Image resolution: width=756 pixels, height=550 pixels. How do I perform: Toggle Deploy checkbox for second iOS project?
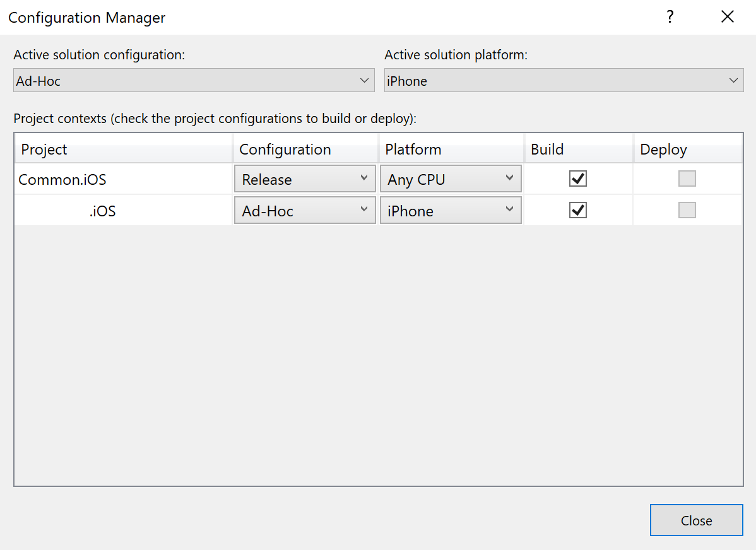(687, 211)
